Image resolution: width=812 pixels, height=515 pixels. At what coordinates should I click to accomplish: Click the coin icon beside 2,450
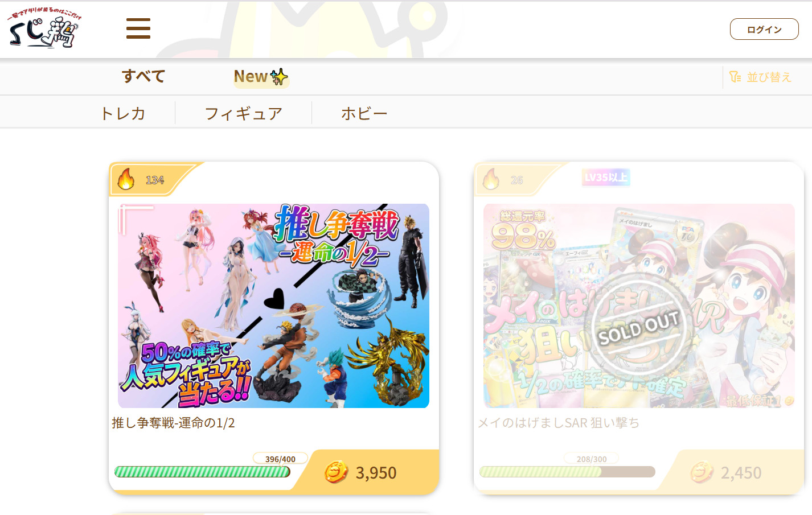tap(702, 472)
